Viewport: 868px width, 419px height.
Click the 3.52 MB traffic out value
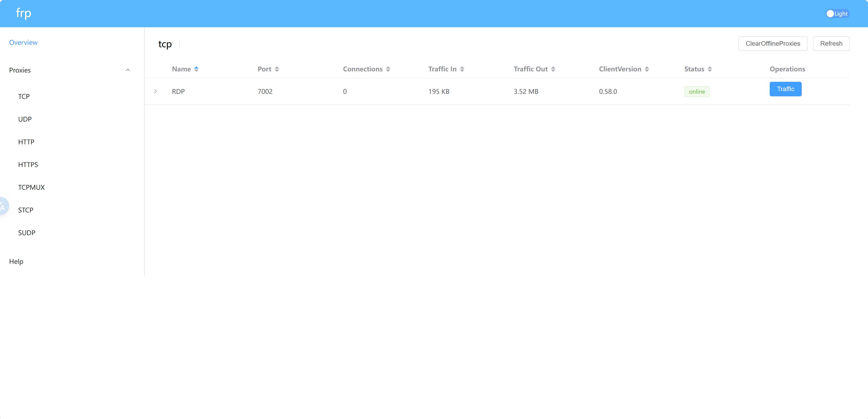coord(526,91)
